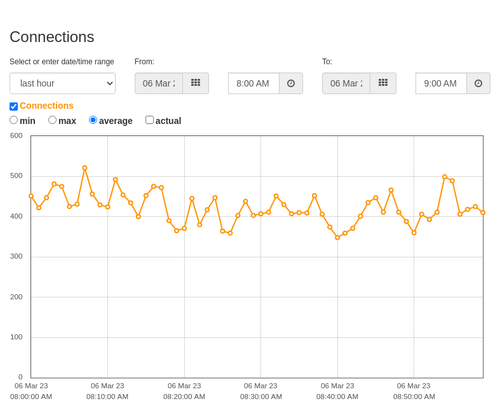Open the From date calendar picker icon
Screen dimensions: 500x403
(x=196, y=83)
